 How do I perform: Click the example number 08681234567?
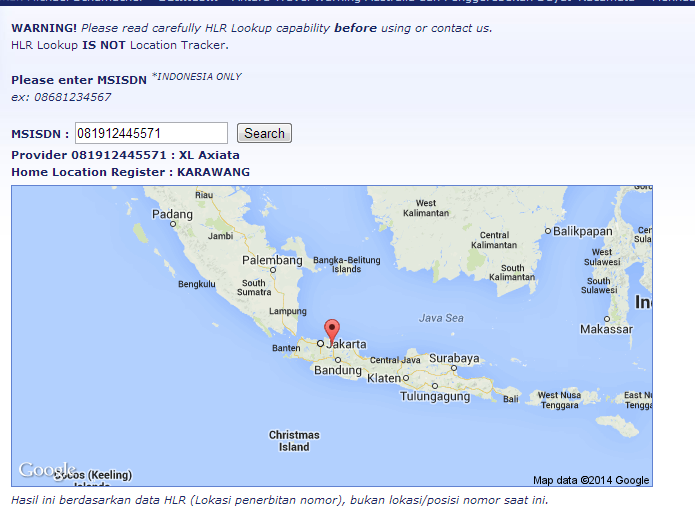pyautogui.click(x=72, y=97)
